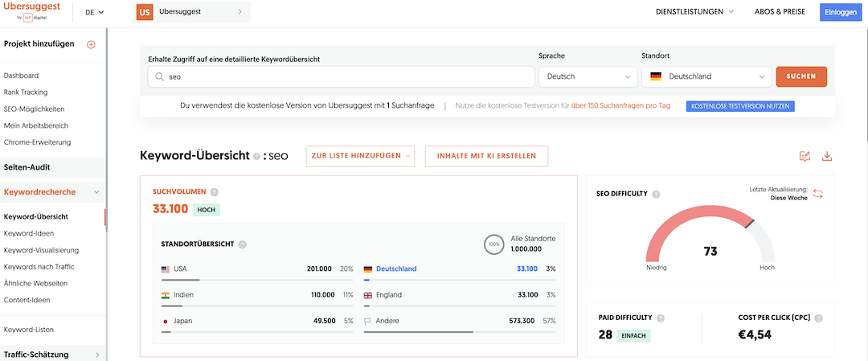The height and width of the screenshot is (361, 868).
Task: Click help icon next to Keyword-Übersicht title
Action: coord(256,157)
